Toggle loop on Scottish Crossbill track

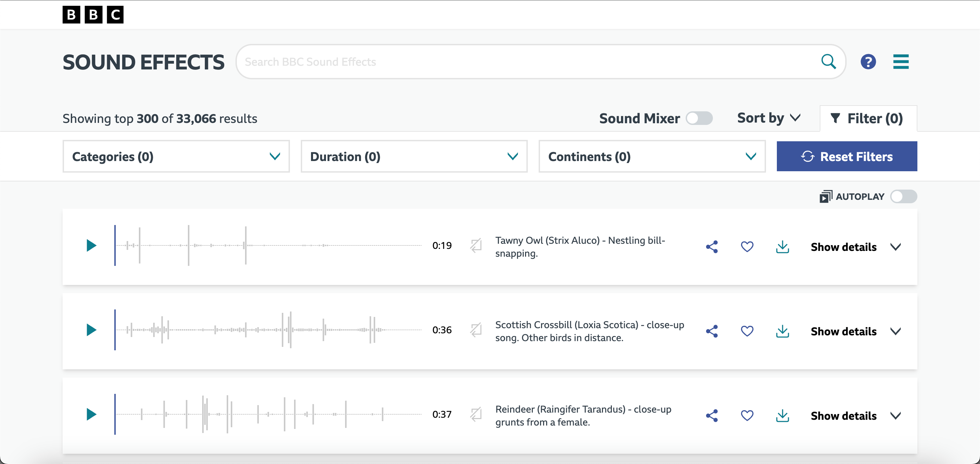coord(476,330)
